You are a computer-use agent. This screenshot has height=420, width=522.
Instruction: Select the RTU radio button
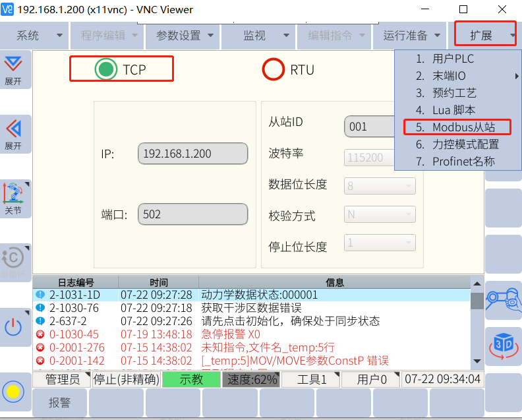tap(273, 69)
